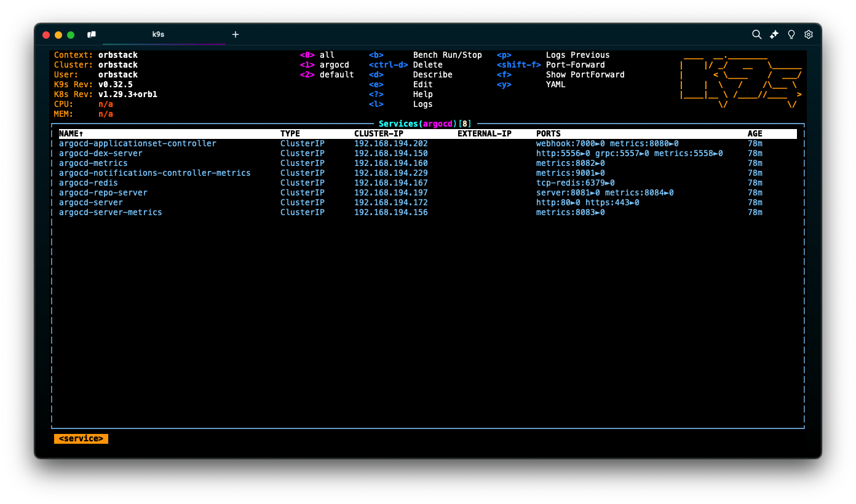Click the YAML command hint
The height and width of the screenshot is (504, 856).
click(x=556, y=84)
